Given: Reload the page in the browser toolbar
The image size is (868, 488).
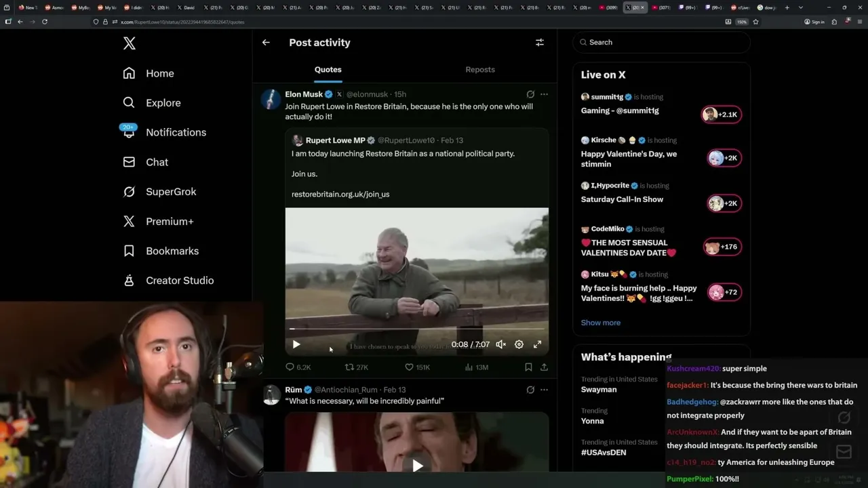Looking at the screenshot, I should [x=45, y=22].
